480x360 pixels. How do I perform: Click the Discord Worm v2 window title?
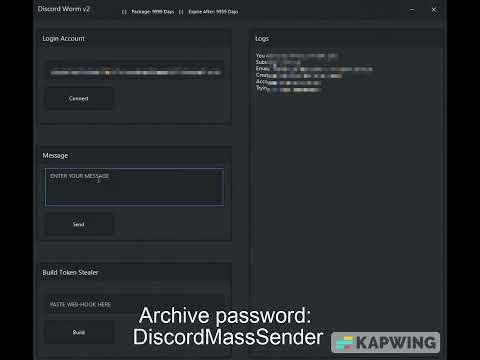click(x=64, y=9)
